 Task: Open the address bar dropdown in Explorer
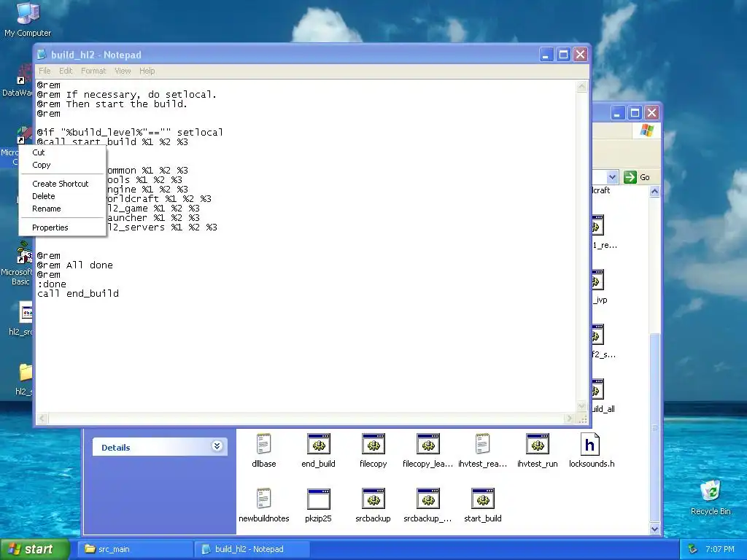[x=612, y=177]
